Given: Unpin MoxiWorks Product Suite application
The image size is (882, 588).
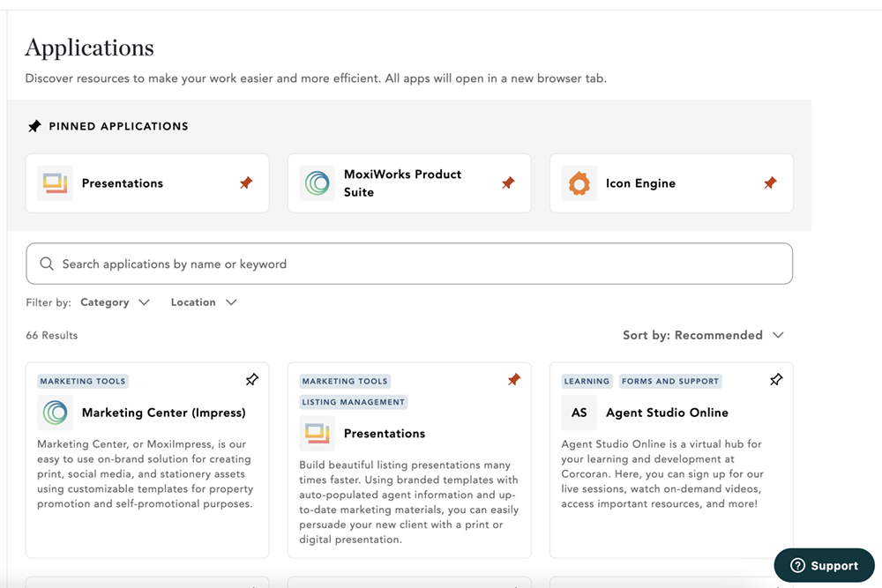Looking at the screenshot, I should [x=508, y=182].
